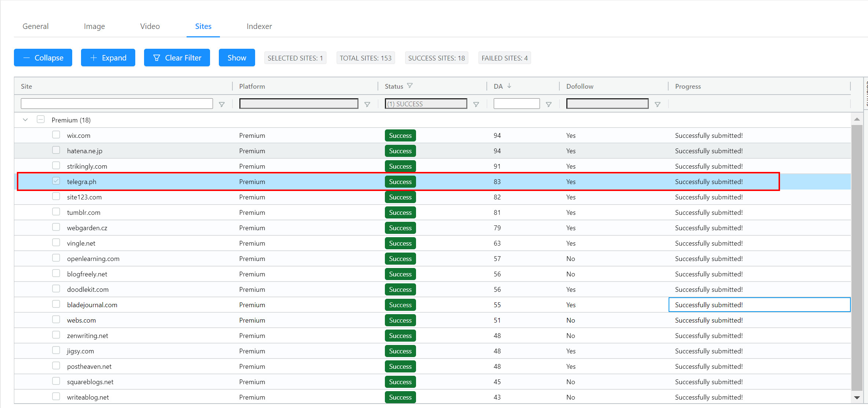Click the Dofollow column filter icon

click(x=658, y=104)
